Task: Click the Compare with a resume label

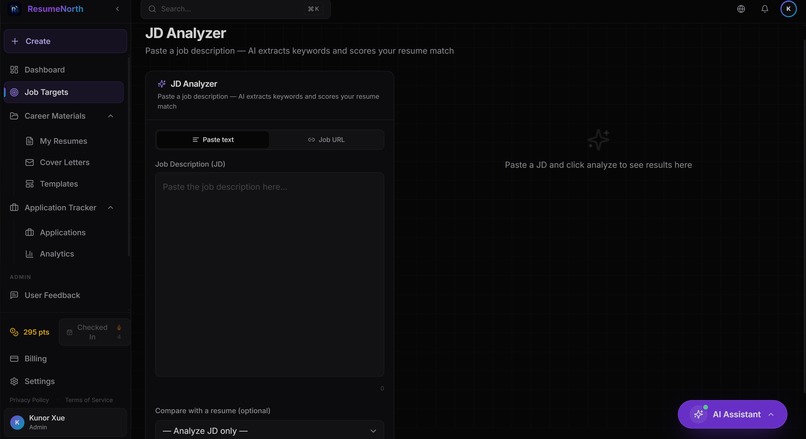Action: [213, 411]
